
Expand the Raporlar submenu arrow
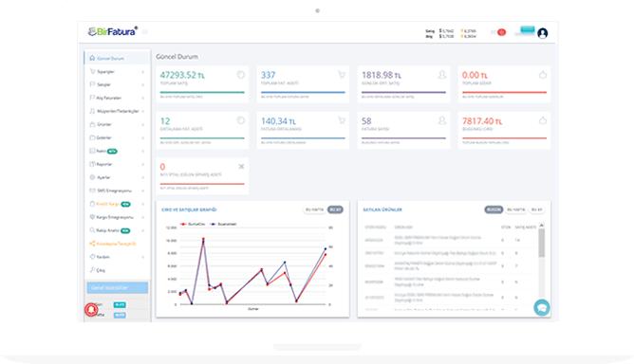pos(142,164)
